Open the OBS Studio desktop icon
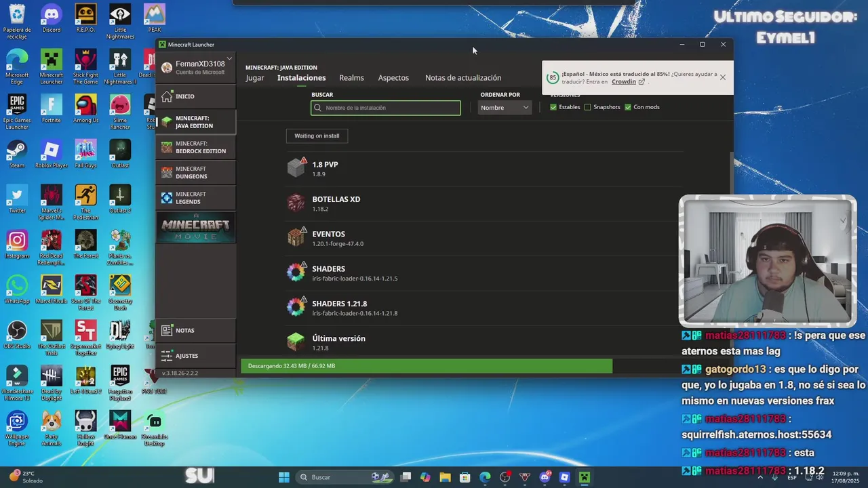Viewport: 868px width, 488px height. [x=17, y=335]
